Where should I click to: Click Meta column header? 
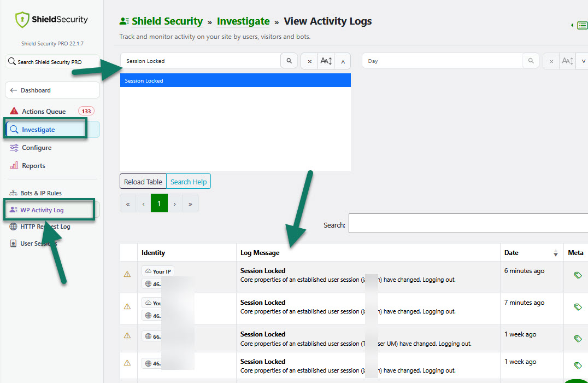tap(575, 253)
